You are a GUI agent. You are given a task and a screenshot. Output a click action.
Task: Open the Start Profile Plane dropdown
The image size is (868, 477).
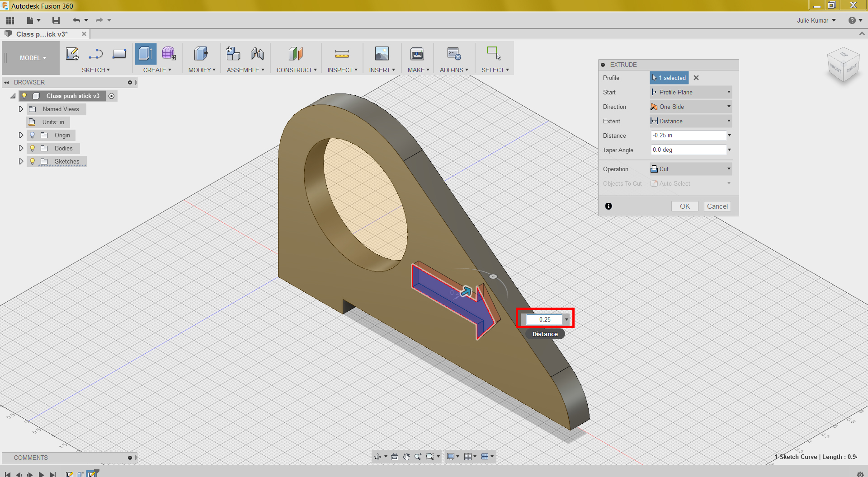tap(691, 92)
